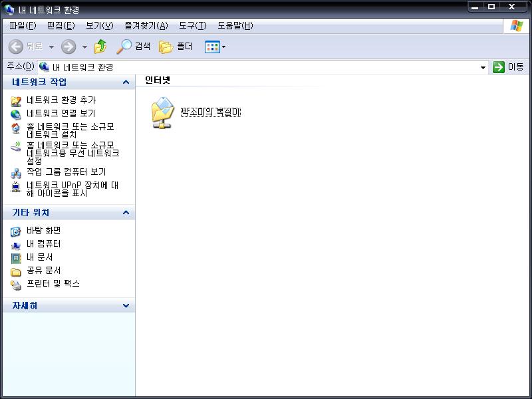Click icon for 작업 그룹 컴퓨터 보기
This screenshot has height=399, width=532.
pyautogui.click(x=16, y=173)
